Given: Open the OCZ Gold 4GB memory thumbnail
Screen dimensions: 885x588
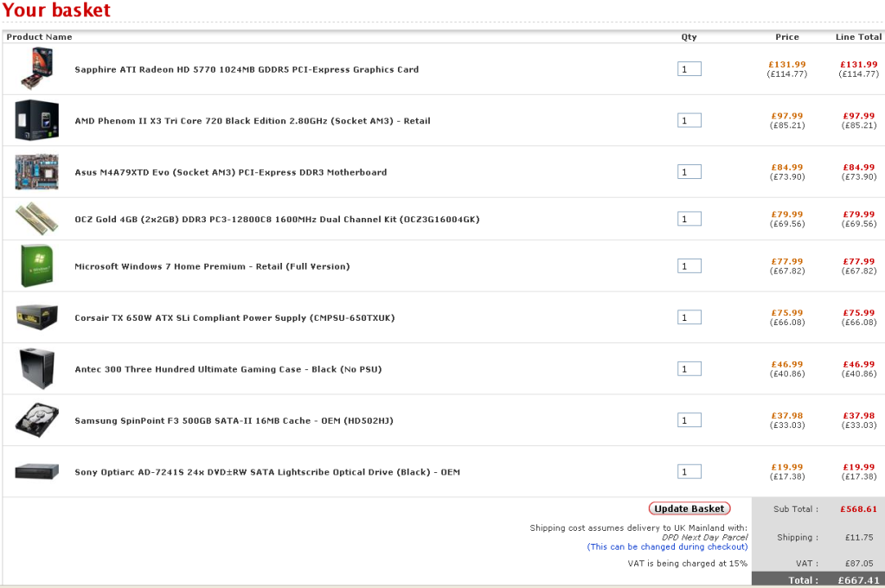Looking at the screenshot, I should [37, 219].
